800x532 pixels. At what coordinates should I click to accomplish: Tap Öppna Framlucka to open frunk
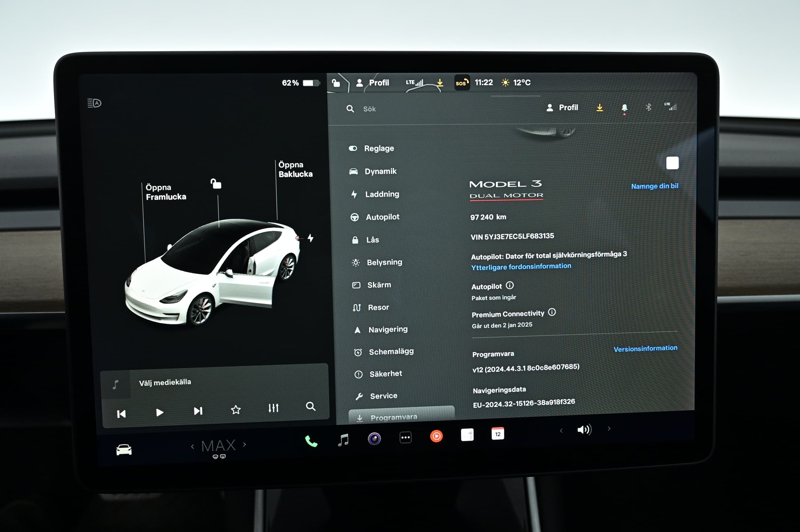166,192
